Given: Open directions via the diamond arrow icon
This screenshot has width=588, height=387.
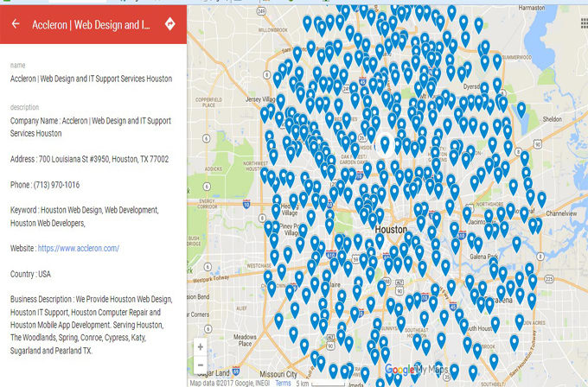Looking at the screenshot, I should coord(169,24).
